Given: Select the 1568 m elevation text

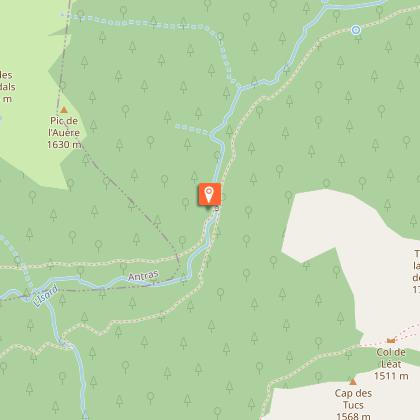Looking at the screenshot, I should [353, 416].
